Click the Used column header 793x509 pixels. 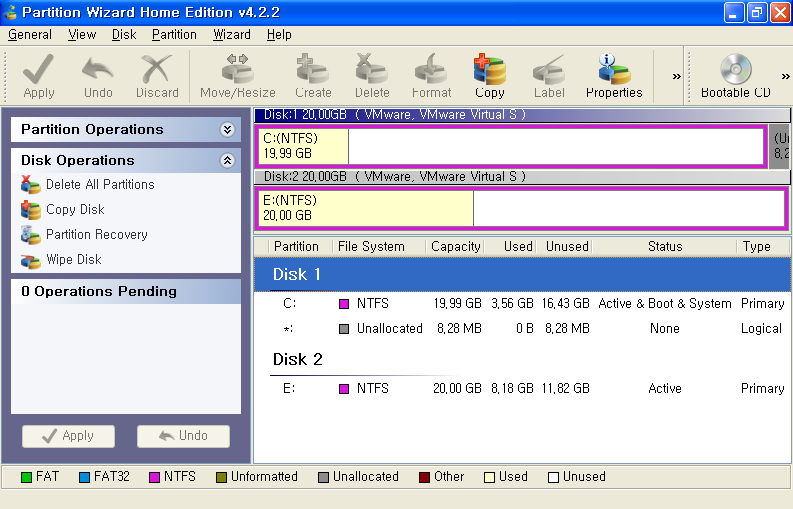[510, 246]
